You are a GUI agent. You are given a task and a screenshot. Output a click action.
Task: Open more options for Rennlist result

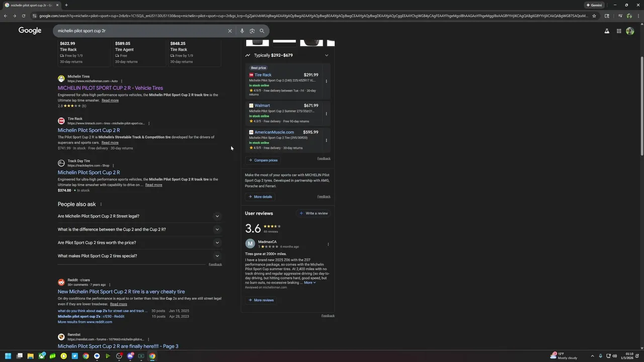click(148, 339)
